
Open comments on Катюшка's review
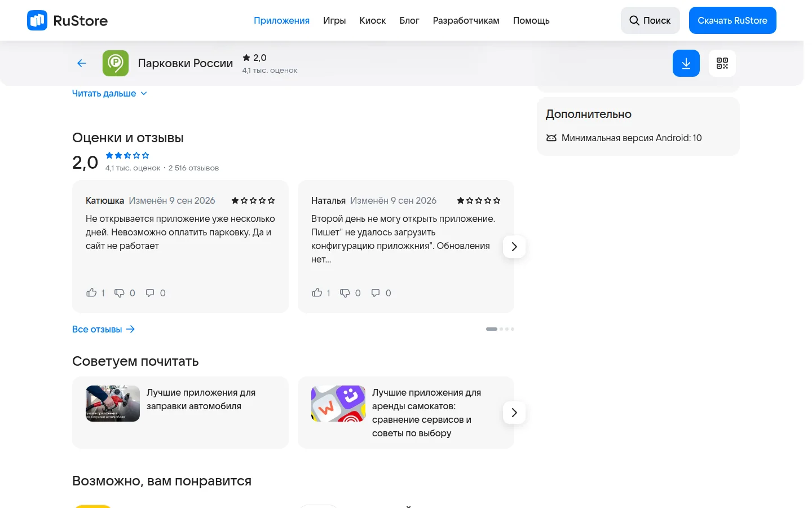point(150,293)
